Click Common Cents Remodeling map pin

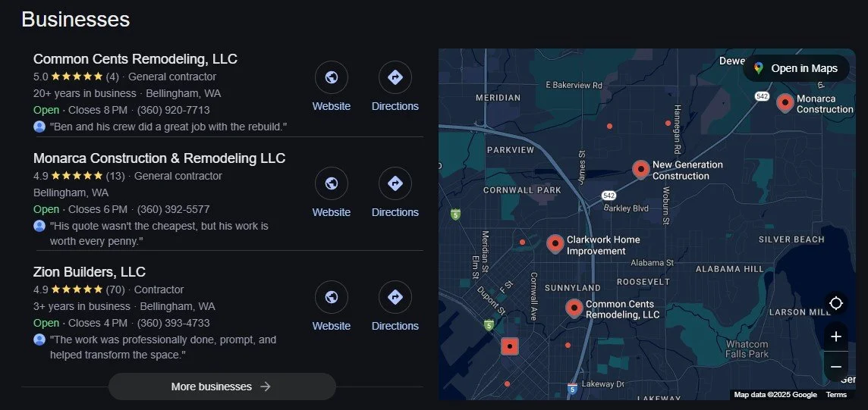[574, 308]
